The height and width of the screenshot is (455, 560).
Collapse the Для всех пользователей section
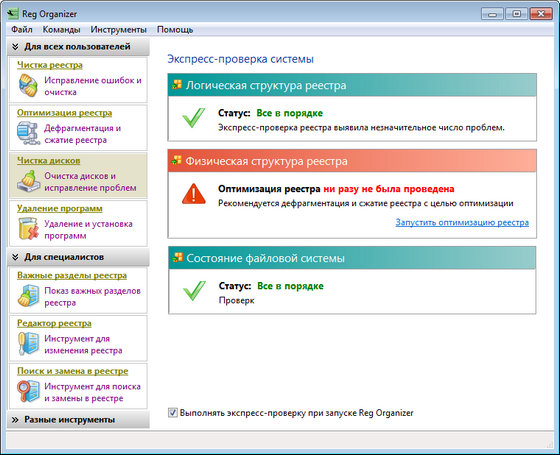pos(78,47)
